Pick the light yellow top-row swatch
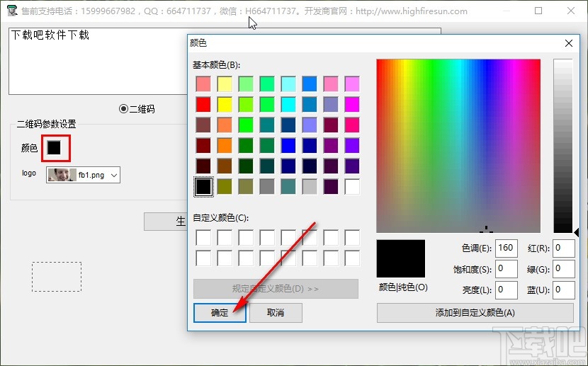 coord(225,84)
